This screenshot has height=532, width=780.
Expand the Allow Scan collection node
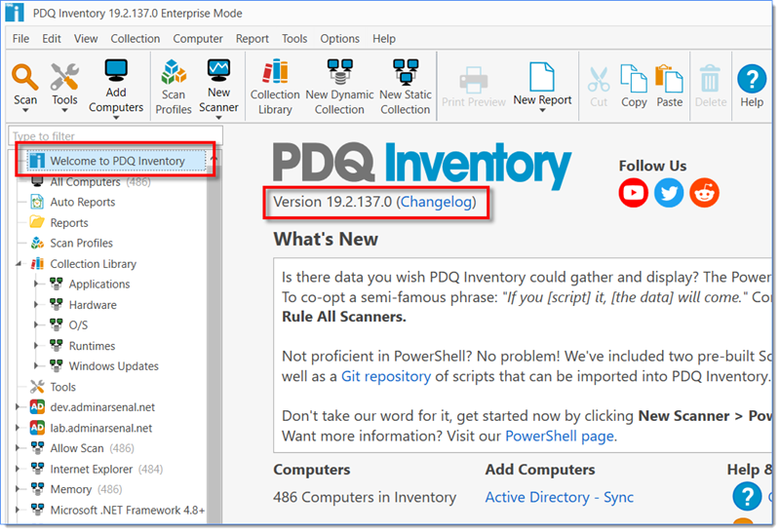[18, 448]
